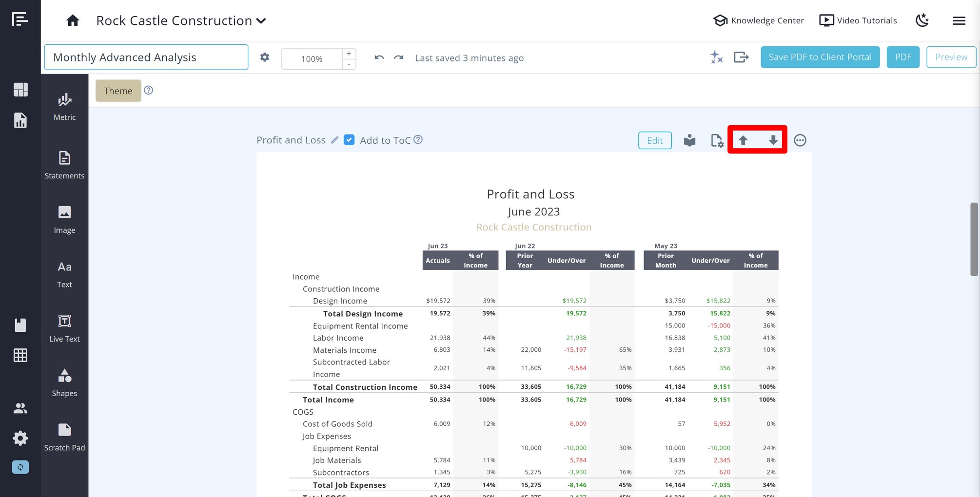
Task: Select the Metric tool
Action: click(x=64, y=107)
